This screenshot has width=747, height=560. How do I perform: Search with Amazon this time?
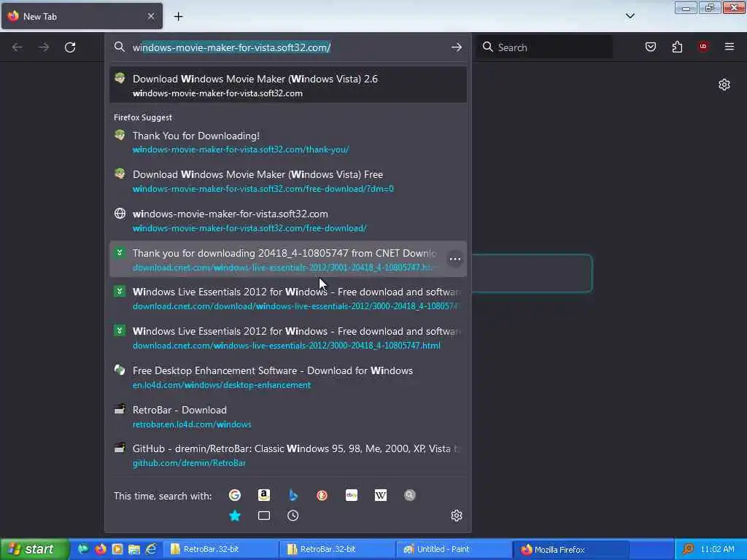click(264, 495)
